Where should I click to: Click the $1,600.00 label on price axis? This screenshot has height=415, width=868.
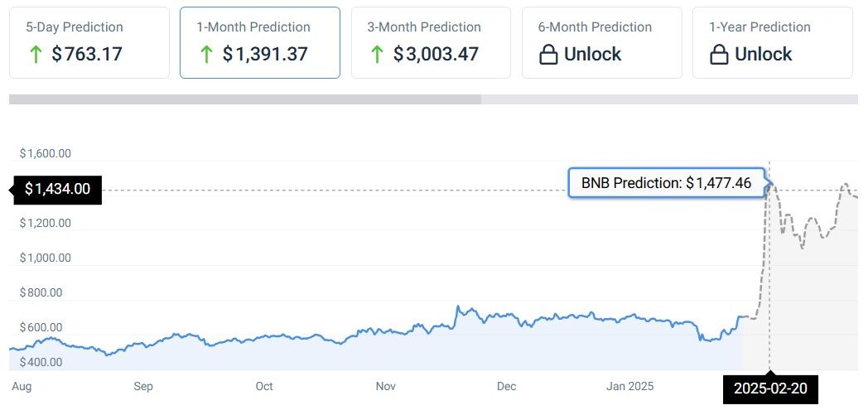(x=46, y=153)
